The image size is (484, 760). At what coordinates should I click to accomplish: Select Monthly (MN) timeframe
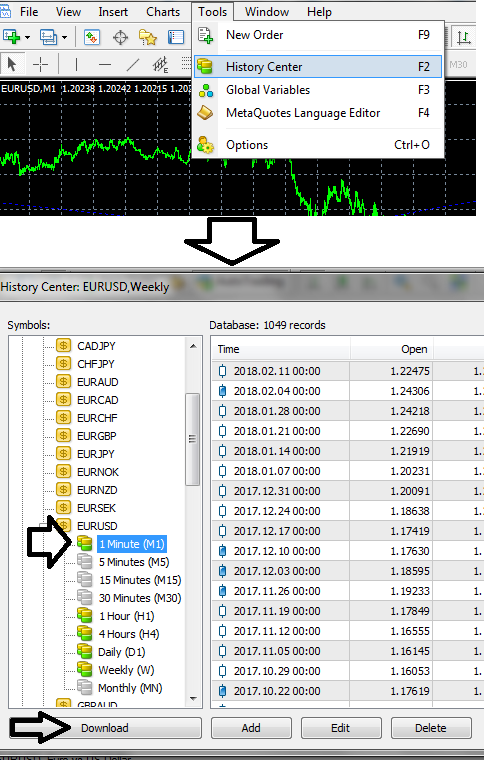[x=130, y=688]
